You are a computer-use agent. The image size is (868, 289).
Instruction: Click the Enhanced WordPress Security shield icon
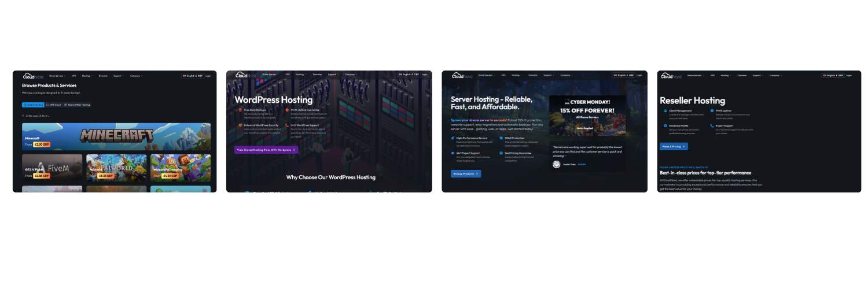click(x=240, y=125)
